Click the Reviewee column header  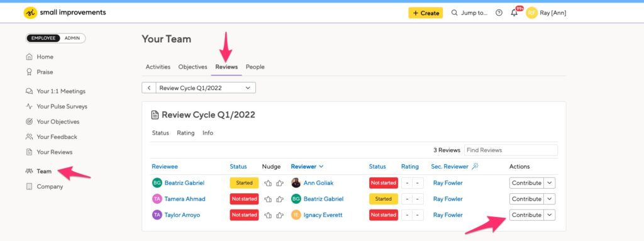pyautogui.click(x=165, y=167)
